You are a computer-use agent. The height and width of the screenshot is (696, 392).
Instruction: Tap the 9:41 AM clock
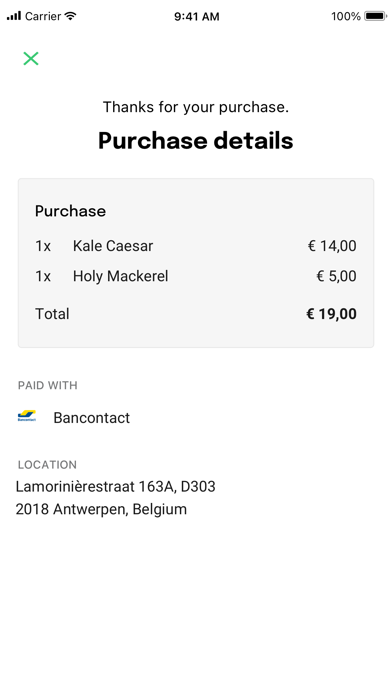(x=196, y=16)
